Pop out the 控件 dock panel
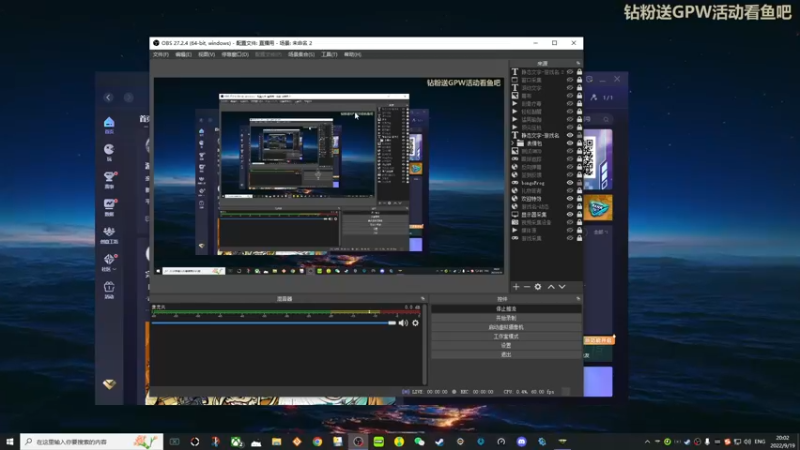 [578, 299]
